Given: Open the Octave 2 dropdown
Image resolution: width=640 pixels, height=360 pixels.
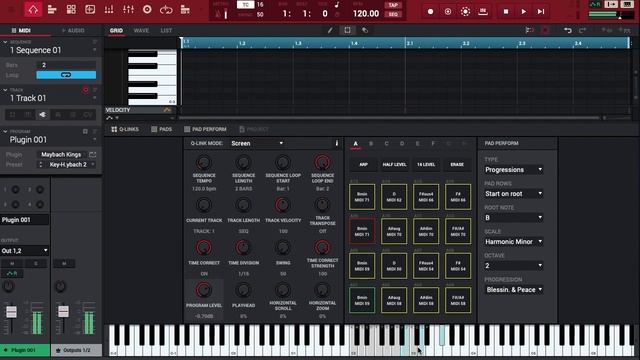Looking at the screenshot, I should [x=513, y=266].
